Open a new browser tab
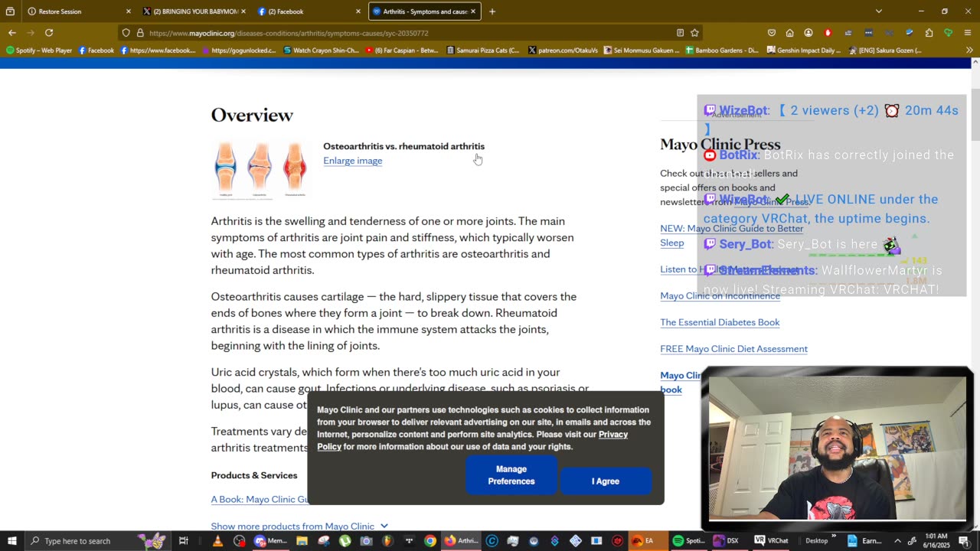Viewport: 980px width, 551px height. click(x=492, y=11)
